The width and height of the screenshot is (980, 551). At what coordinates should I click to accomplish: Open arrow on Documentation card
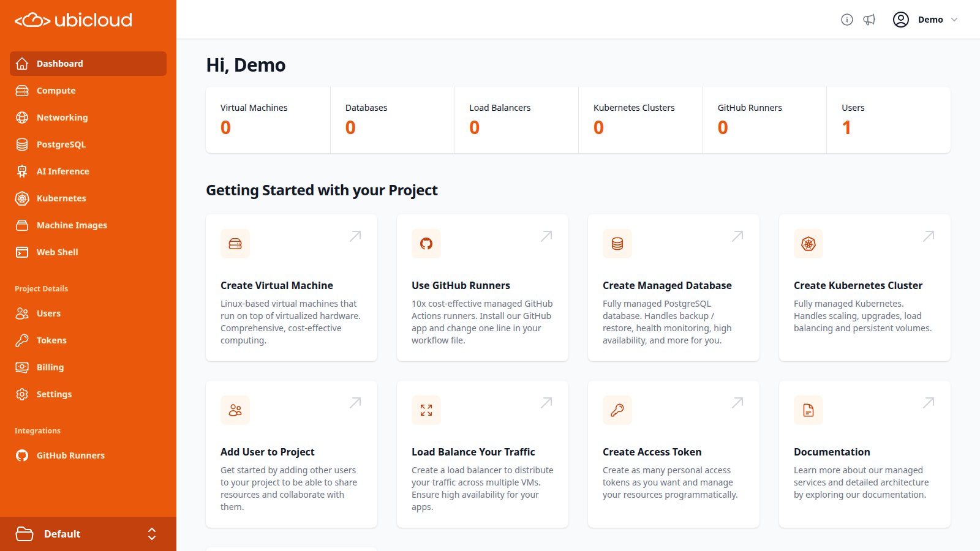tap(929, 403)
